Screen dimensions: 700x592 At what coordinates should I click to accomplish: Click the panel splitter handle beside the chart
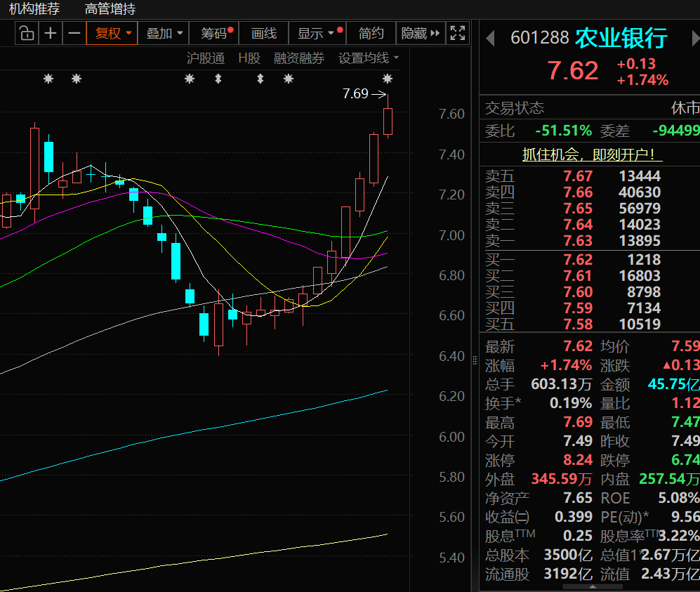click(x=474, y=360)
